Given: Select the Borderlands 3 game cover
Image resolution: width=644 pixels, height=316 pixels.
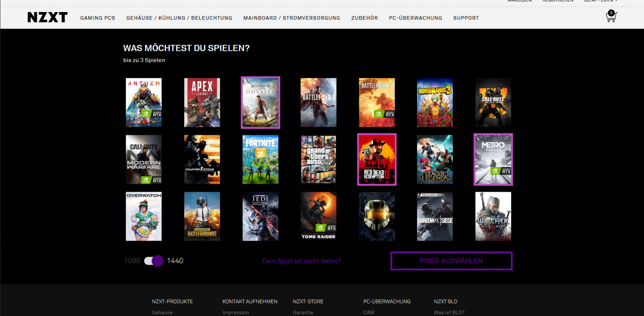Looking at the screenshot, I should 435,103.
